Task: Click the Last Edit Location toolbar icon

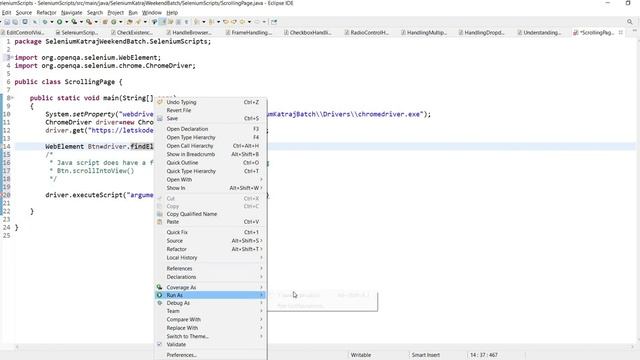Action: pos(226,22)
